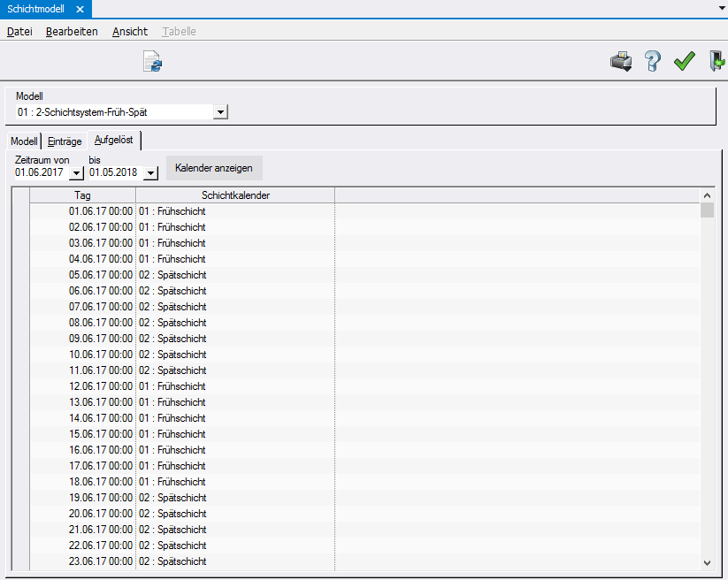
Task: Open the window list arrow at top right
Action: [722, 7]
